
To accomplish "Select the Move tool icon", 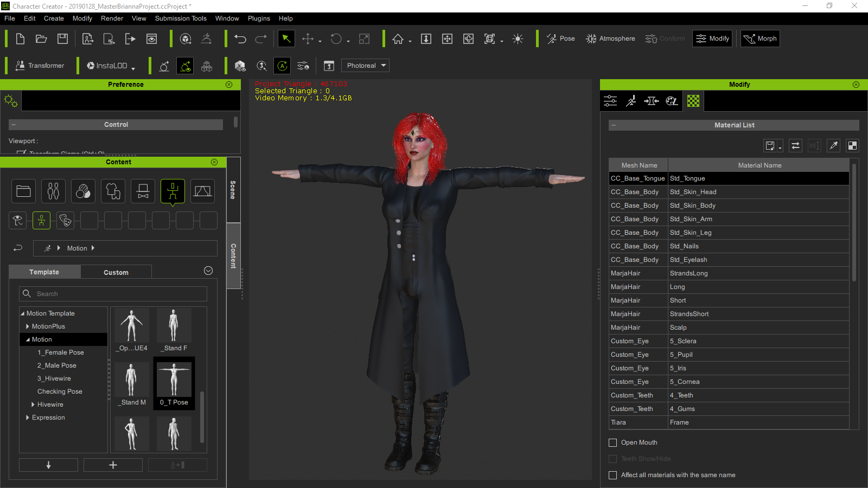I will pos(308,38).
